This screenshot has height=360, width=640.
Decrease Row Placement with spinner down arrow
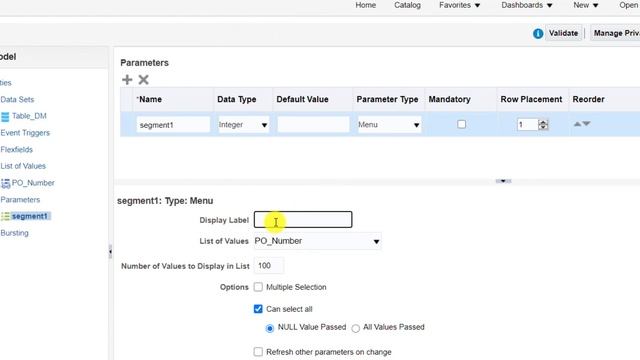[x=543, y=127]
